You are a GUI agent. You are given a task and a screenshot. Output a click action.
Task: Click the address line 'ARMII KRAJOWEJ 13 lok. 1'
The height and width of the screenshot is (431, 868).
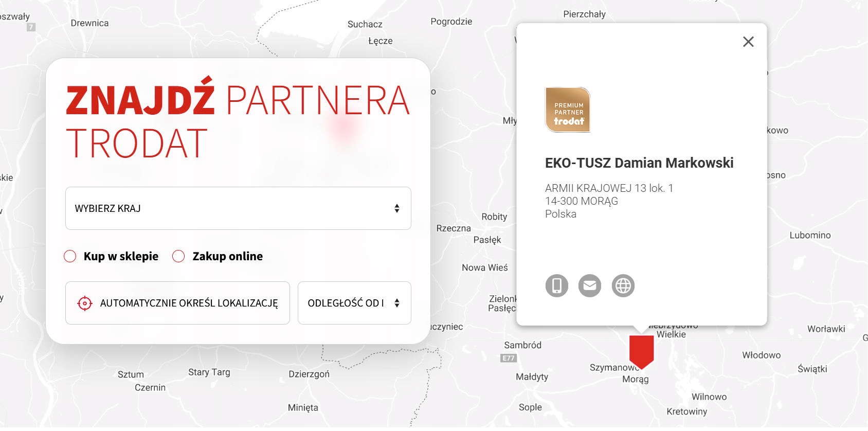609,188
